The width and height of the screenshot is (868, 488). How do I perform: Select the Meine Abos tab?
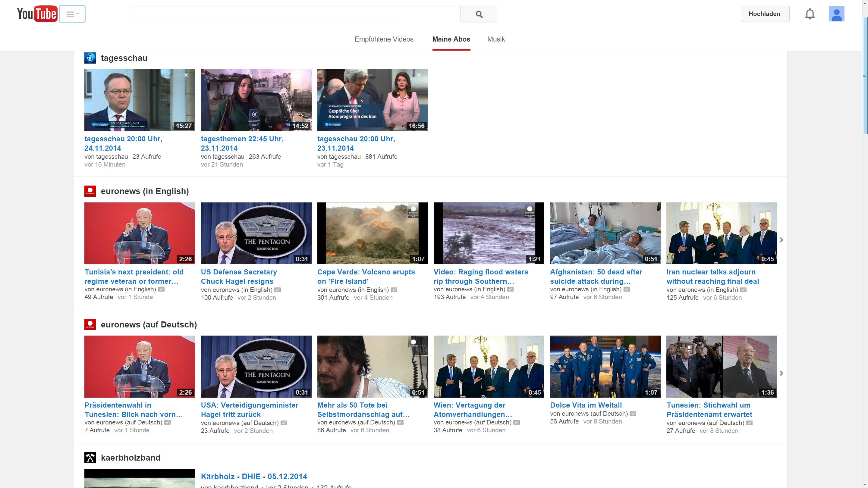click(x=451, y=39)
